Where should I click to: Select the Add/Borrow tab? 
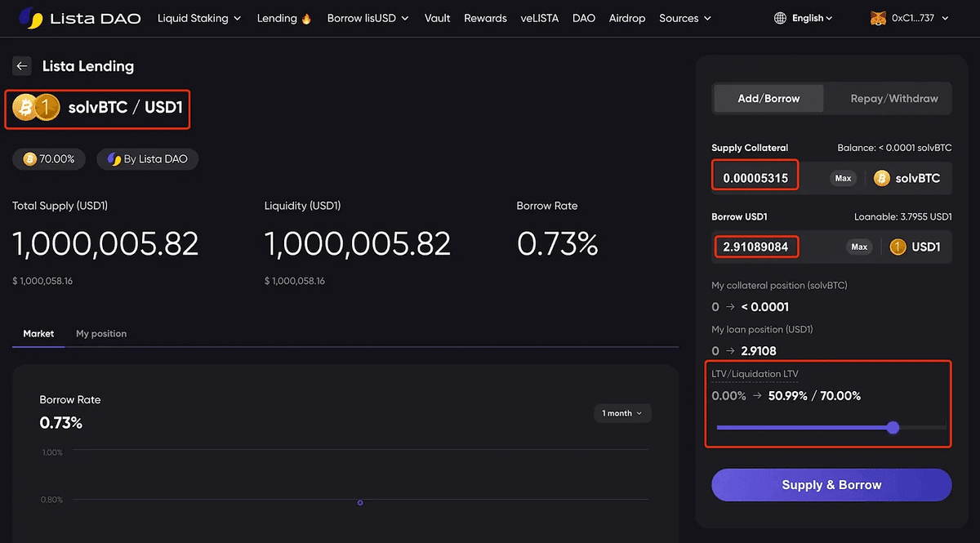(768, 98)
